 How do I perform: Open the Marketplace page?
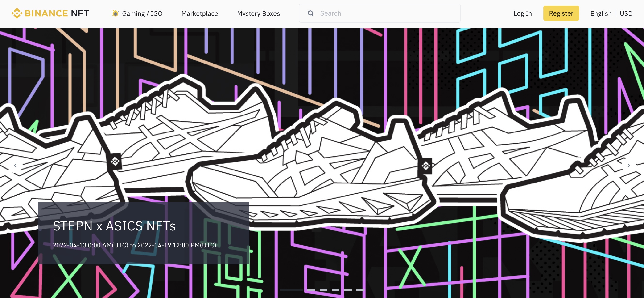[x=199, y=13]
